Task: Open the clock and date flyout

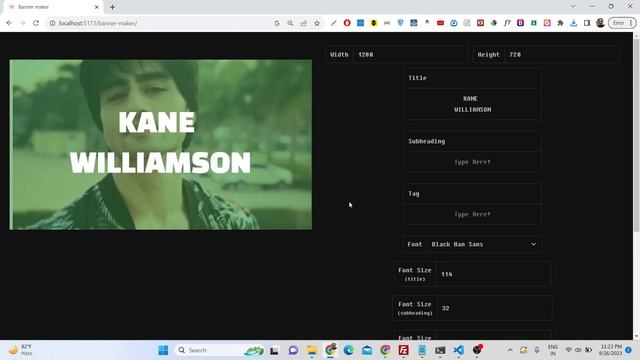Action: click(611, 350)
